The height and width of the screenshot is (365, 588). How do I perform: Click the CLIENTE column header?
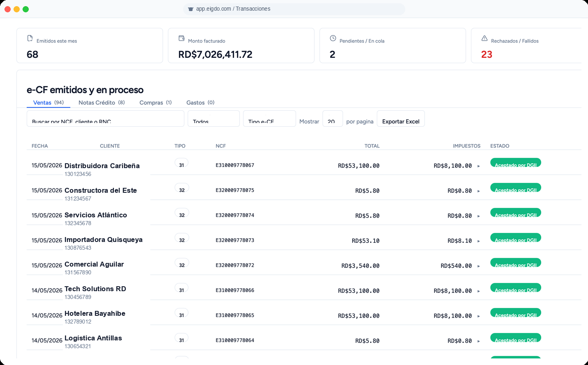click(x=110, y=146)
